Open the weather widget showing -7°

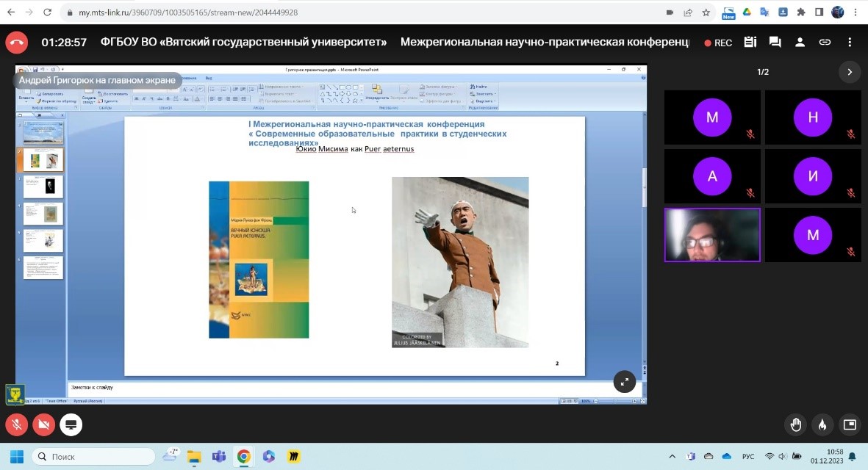[170, 455]
